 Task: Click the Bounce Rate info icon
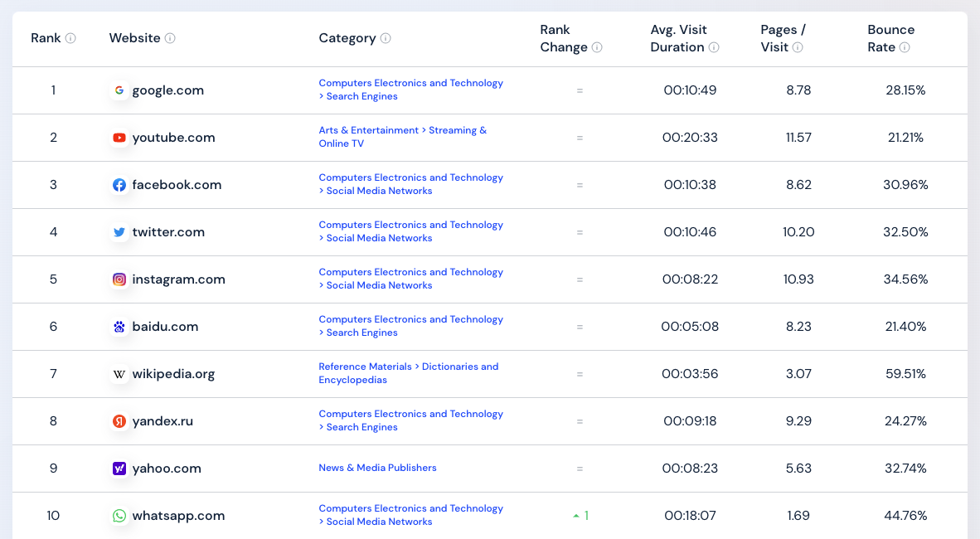[905, 47]
